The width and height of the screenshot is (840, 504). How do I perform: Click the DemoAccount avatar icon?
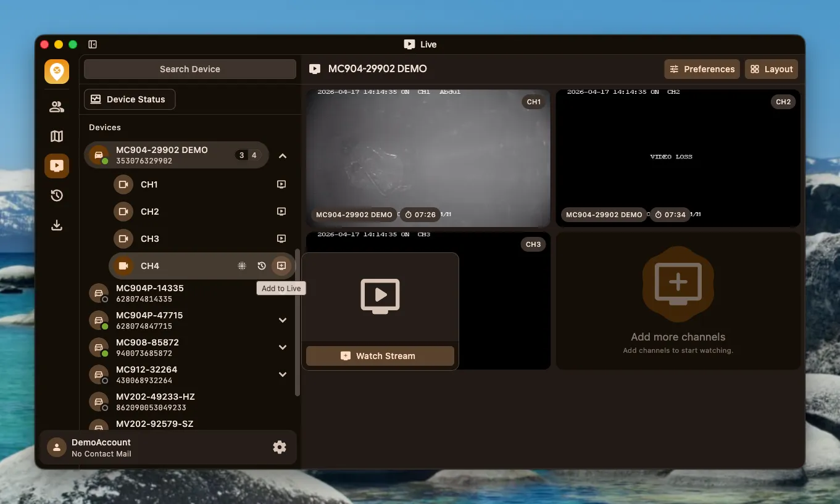pyautogui.click(x=57, y=448)
